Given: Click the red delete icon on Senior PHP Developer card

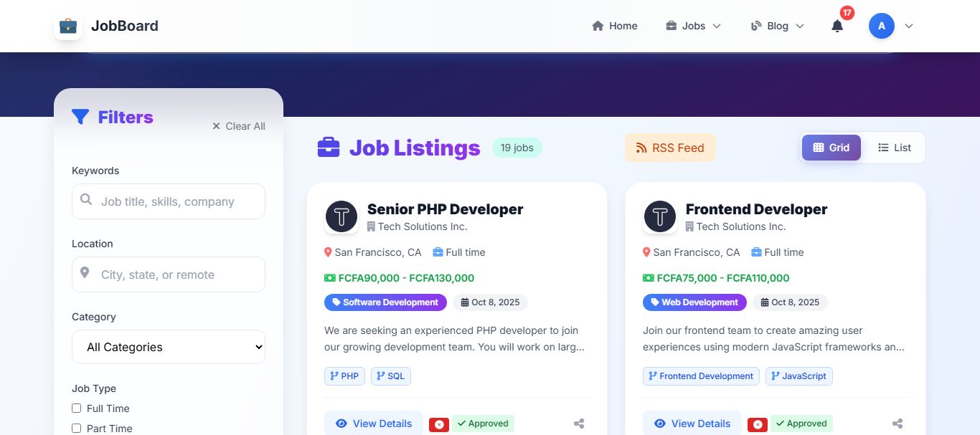Looking at the screenshot, I should tap(439, 424).
